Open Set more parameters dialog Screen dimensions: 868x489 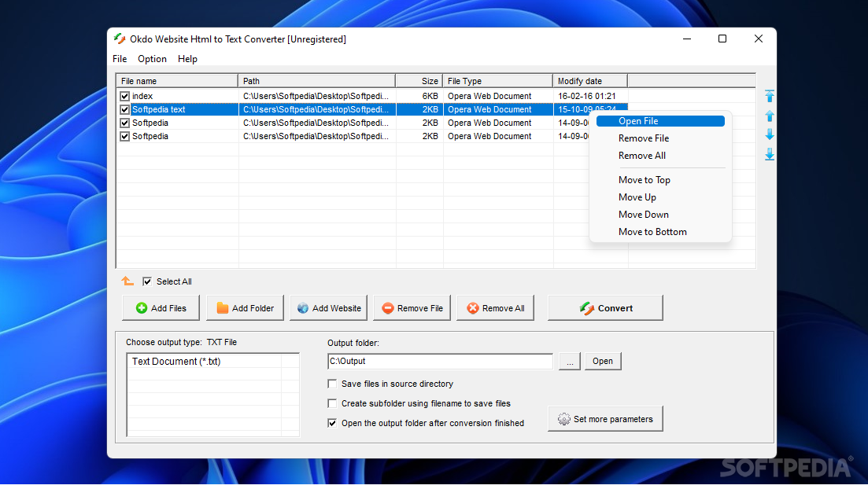(x=605, y=419)
